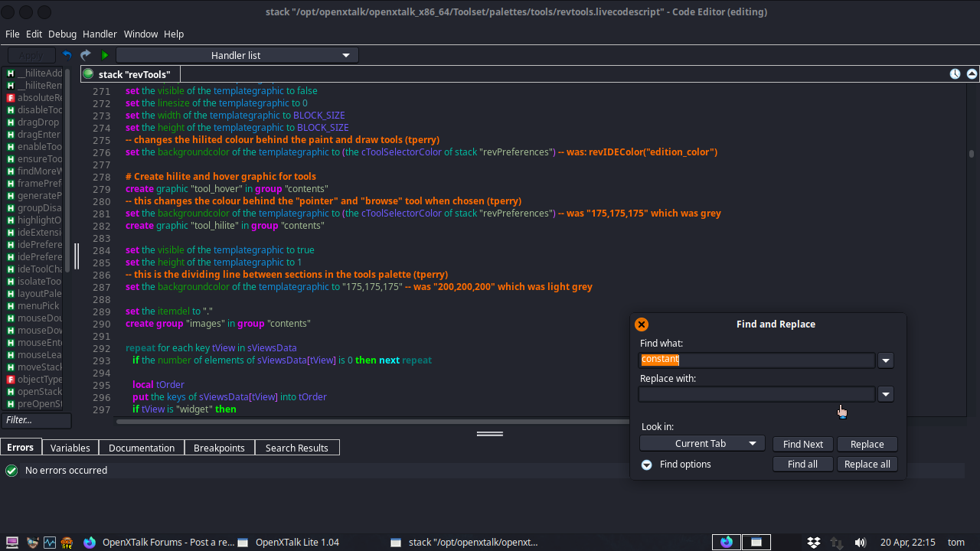The image size is (980, 551).
Task: Select the groupDisa handler
Action: (x=35, y=207)
